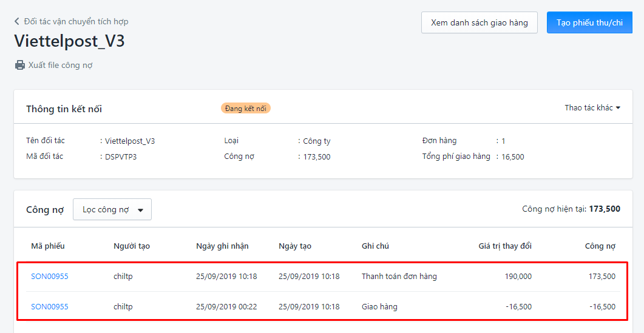This screenshot has height=333, width=644.
Task: Click the Công nợ column header
Action: pos(600,246)
